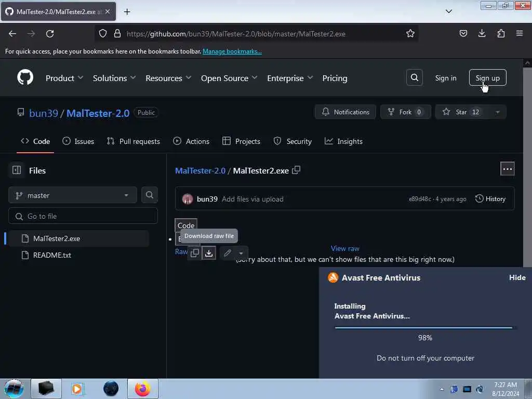The width and height of the screenshot is (532, 399).
Task: Open the commit History link
Action: tap(490, 198)
